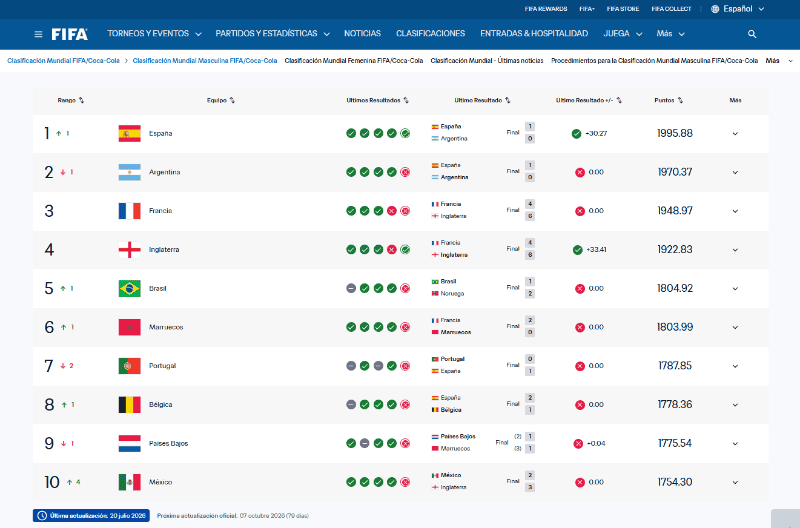The width and height of the screenshot is (800, 528).
Task: Click México's points 1754.30
Action: (674, 482)
